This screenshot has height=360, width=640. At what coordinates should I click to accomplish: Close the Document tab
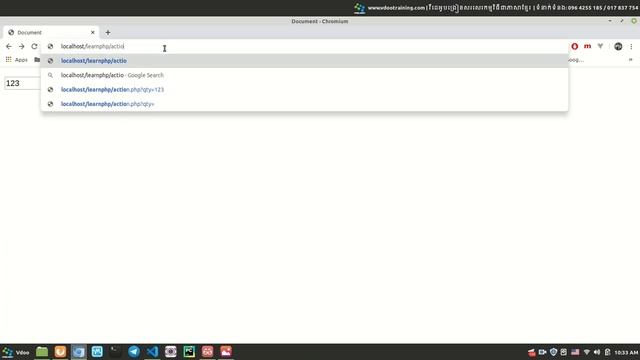93,32
